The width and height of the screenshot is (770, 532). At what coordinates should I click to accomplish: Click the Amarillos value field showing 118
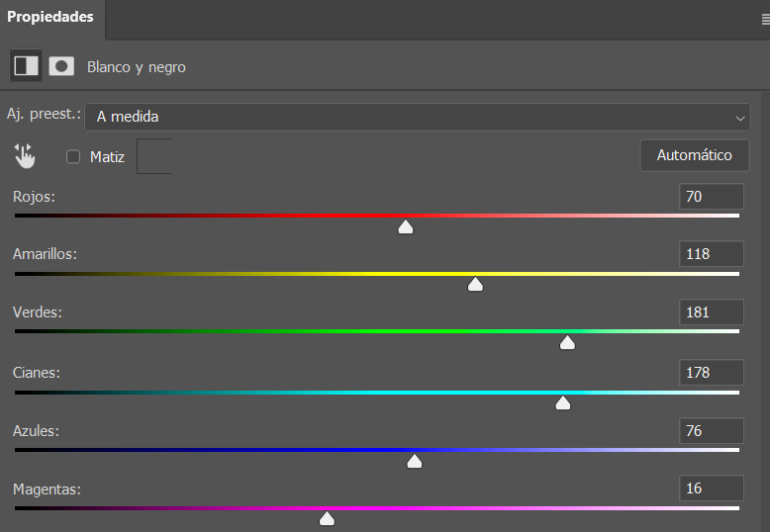coord(711,254)
